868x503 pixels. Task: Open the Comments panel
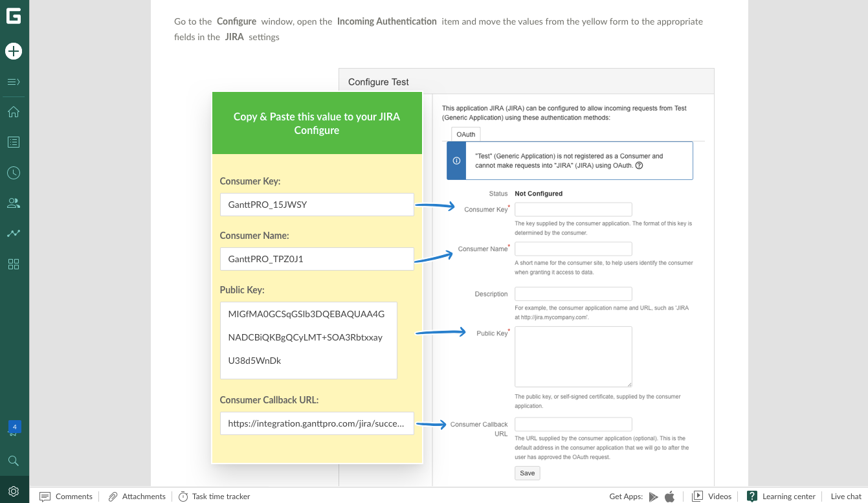tap(66, 496)
